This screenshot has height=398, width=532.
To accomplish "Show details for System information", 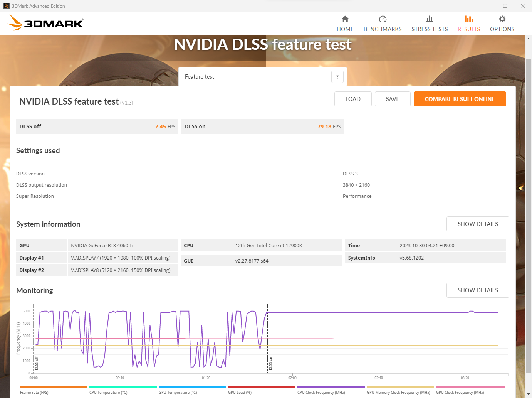I will (478, 224).
